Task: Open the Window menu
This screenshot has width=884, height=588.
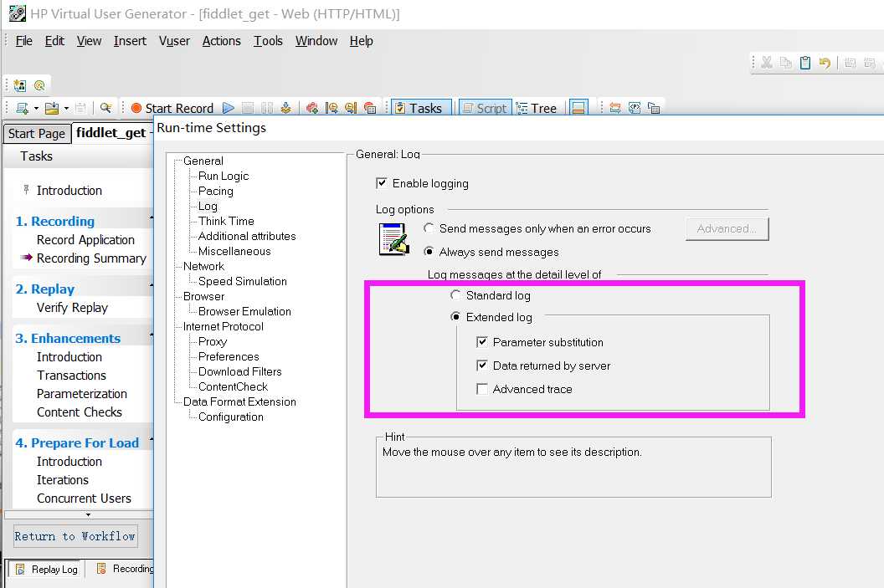Action: 316,40
